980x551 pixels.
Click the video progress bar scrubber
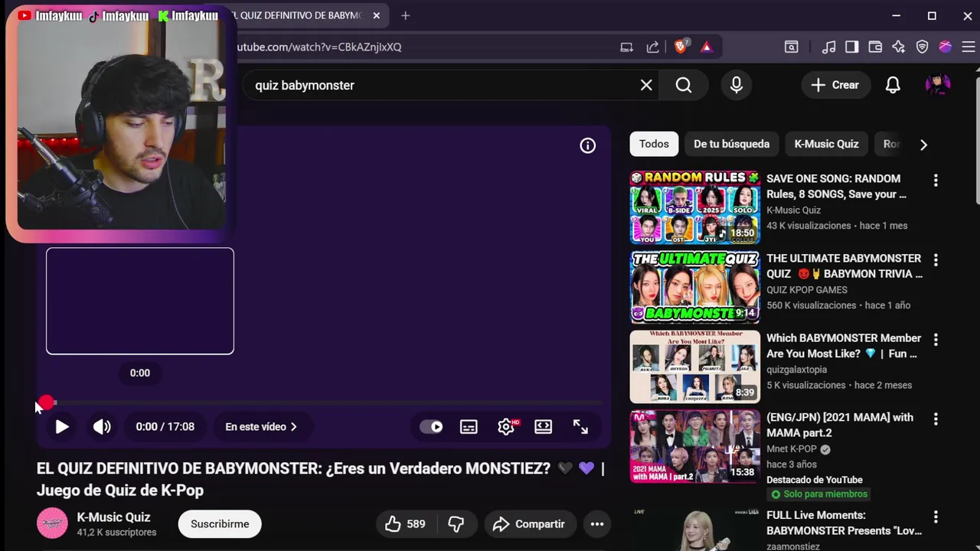47,403
